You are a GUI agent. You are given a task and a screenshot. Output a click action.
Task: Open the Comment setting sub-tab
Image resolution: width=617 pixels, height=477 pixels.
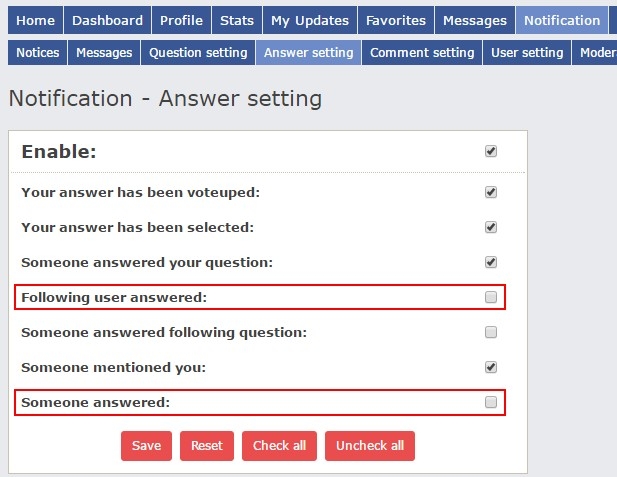click(421, 53)
